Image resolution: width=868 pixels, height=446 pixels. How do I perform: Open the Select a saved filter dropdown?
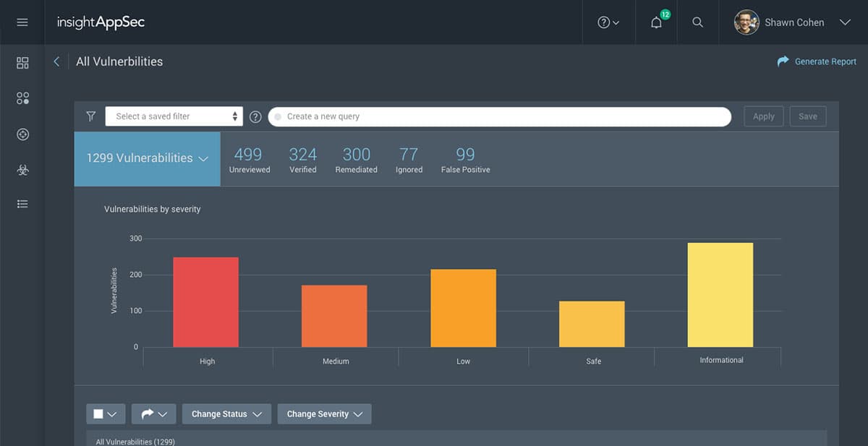(x=174, y=116)
